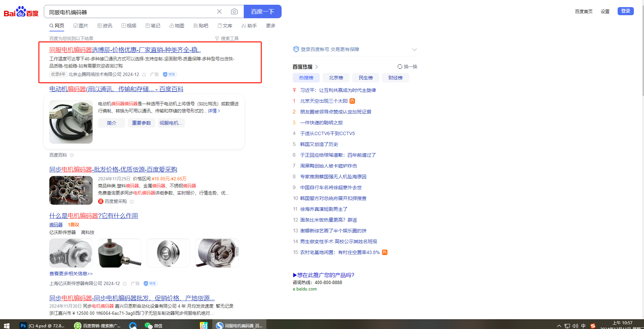Open WeChat from the taskbar

coord(153,325)
